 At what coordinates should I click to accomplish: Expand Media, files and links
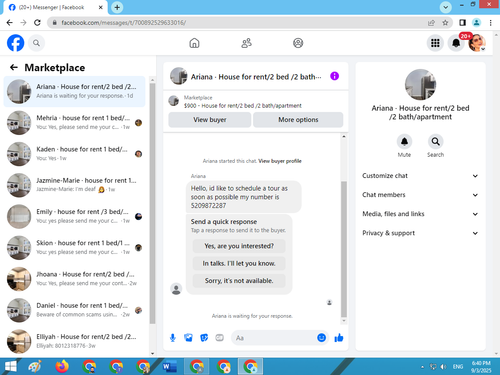pyautogui.click(x=420, y=214)
